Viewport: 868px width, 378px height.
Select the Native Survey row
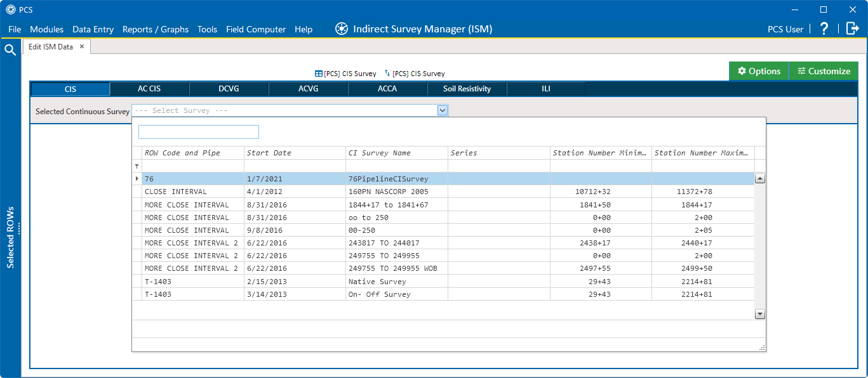(x=443, y=281)
